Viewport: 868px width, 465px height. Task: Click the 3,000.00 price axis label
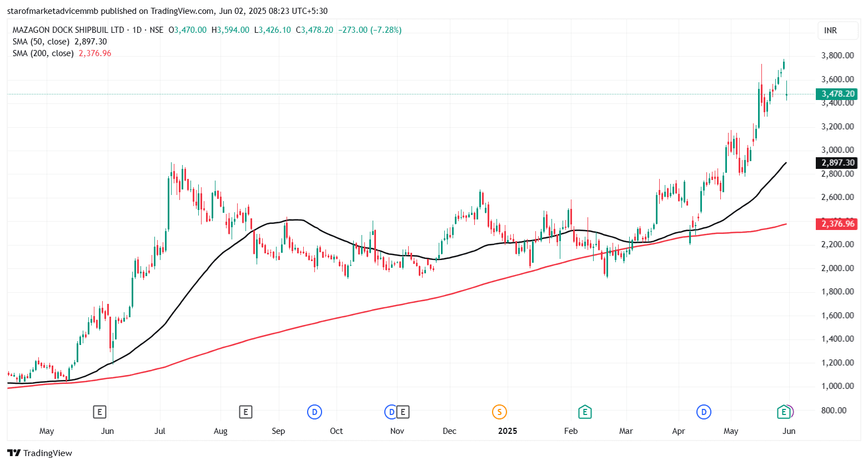coord(837,150)
